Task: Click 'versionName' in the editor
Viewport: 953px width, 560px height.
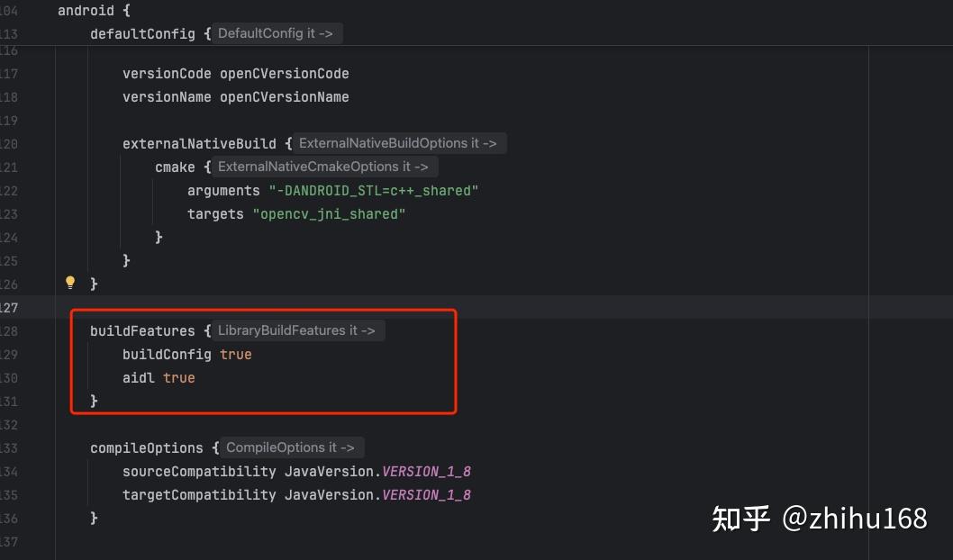Action: pyautogui.click(x=167, y=97)
